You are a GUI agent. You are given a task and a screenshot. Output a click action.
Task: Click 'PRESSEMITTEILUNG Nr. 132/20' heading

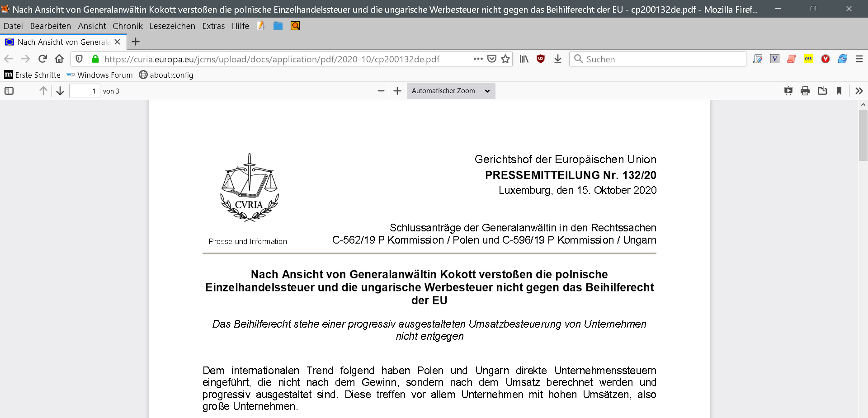coord(571,175)
